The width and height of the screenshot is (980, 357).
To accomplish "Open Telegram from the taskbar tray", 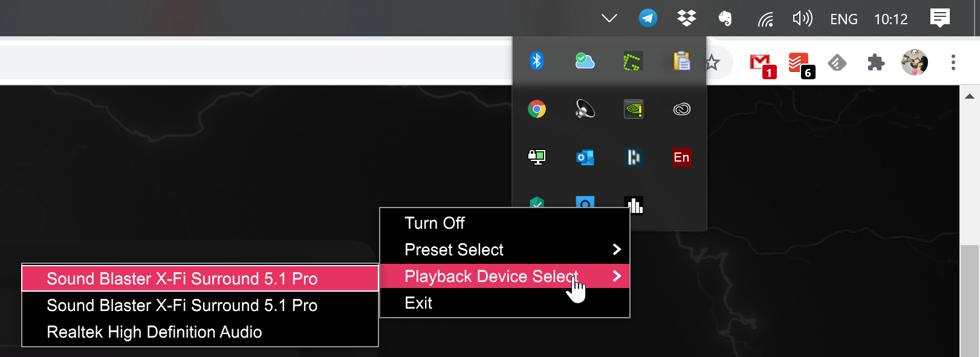I will pyautogui.click(x=648, y=18).
